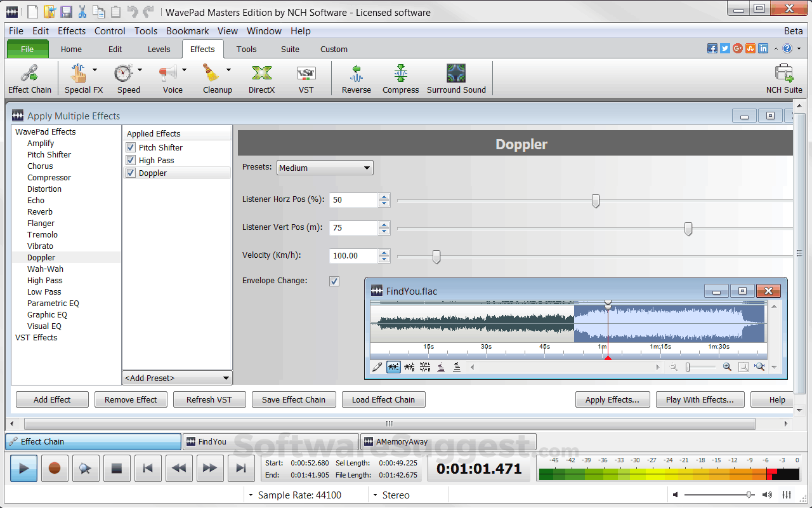The height and width of the screenshot is (508, 812).
Task: Disable the High Pass applied effect
Action: (x=131, y=160)
